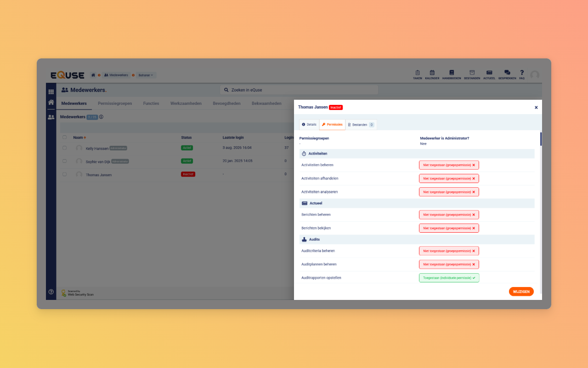The width and height of the screenshot is (588, 368).
Task: Click the home icon in the breadcrumb
Action: 93,75
